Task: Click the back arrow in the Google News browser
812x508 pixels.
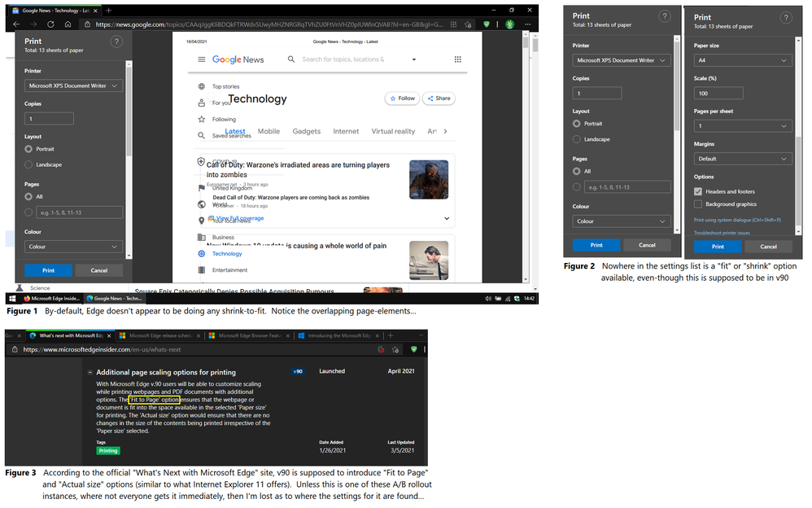Action: tap(16, 24)
